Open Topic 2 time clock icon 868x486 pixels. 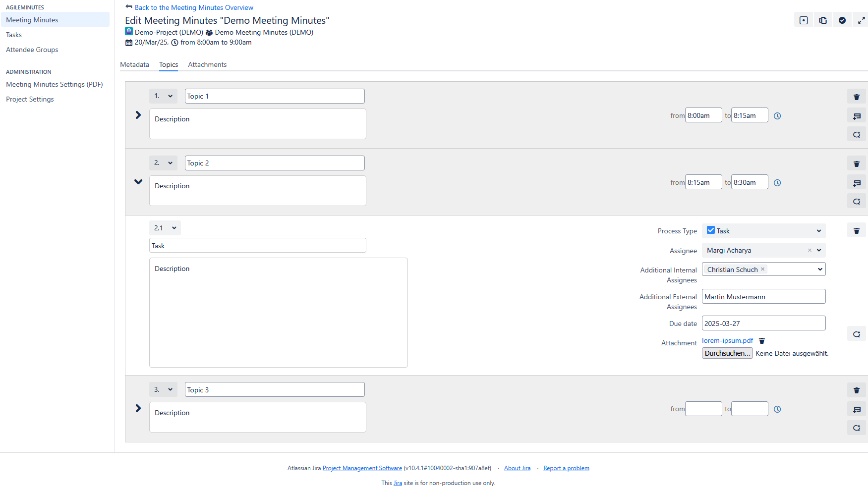tap(777, 183)
